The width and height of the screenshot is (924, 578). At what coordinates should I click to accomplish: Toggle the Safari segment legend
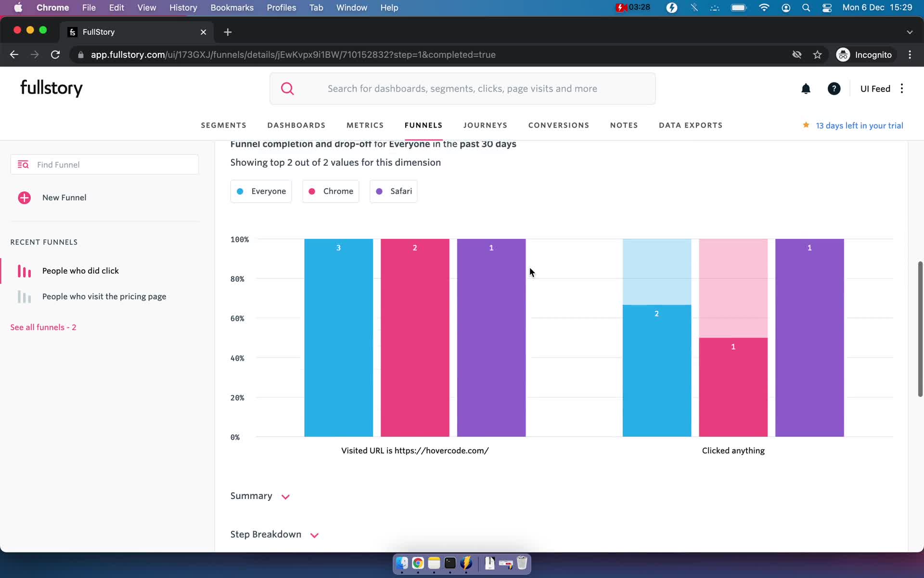click(393, 191)
